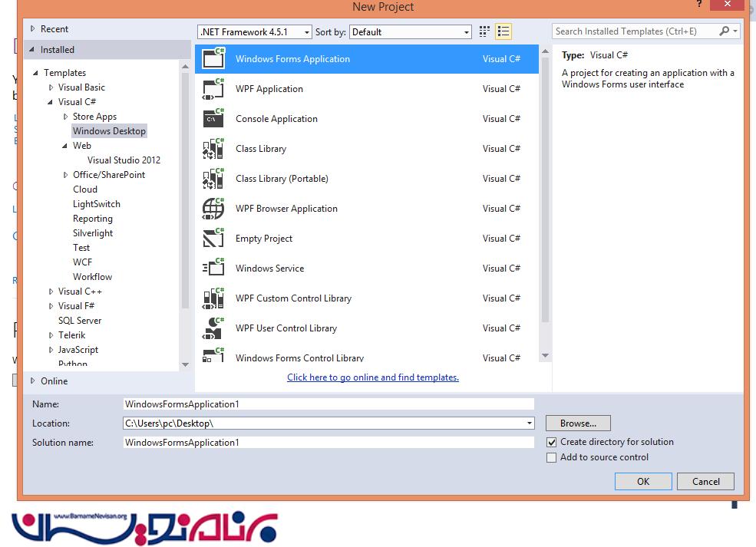Expand the Online section
The image size is (756, 547).
click(x=32, y=381)
